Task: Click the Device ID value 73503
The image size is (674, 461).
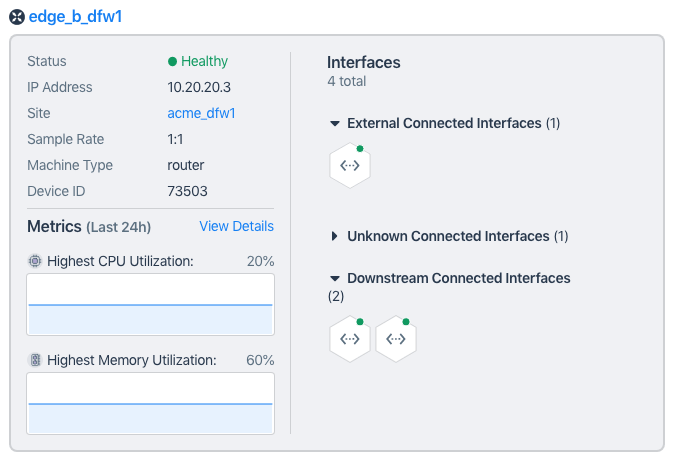Action: pyautogui.click(x=187, y=191)
